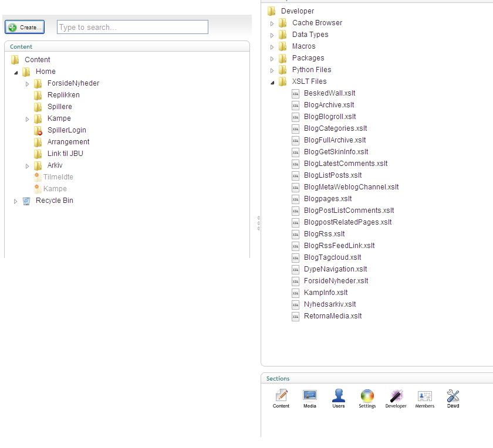This screenshot has width=493, height=448.
Task: Click the green plus Create icon
Action: (x=12, y=28)
